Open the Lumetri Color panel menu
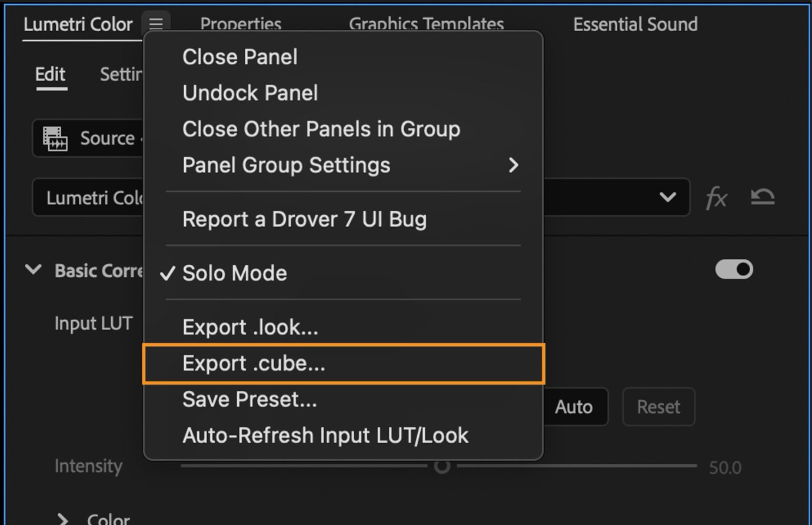Screen dimensions: 812x525 [155, 24]
